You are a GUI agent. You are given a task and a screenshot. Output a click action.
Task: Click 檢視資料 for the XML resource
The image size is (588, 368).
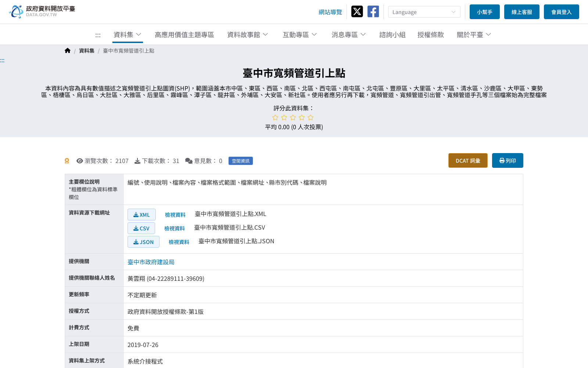point(175,215)
